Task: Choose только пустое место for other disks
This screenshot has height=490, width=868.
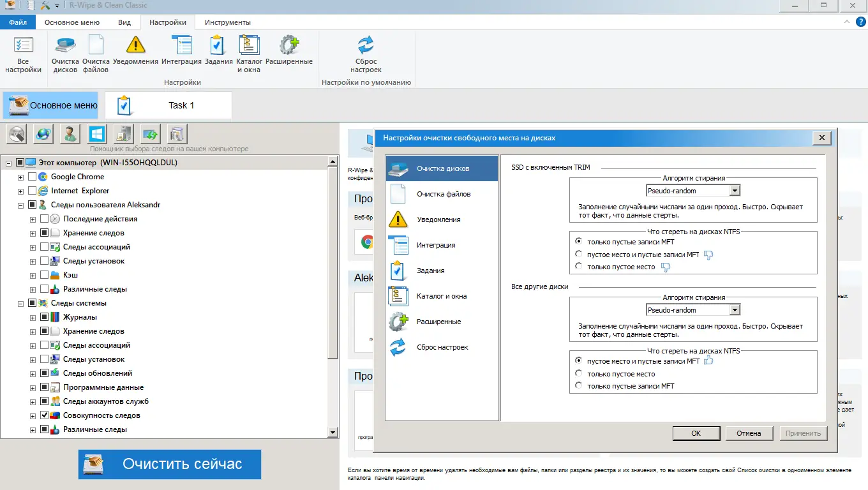Action: point(579,374)
